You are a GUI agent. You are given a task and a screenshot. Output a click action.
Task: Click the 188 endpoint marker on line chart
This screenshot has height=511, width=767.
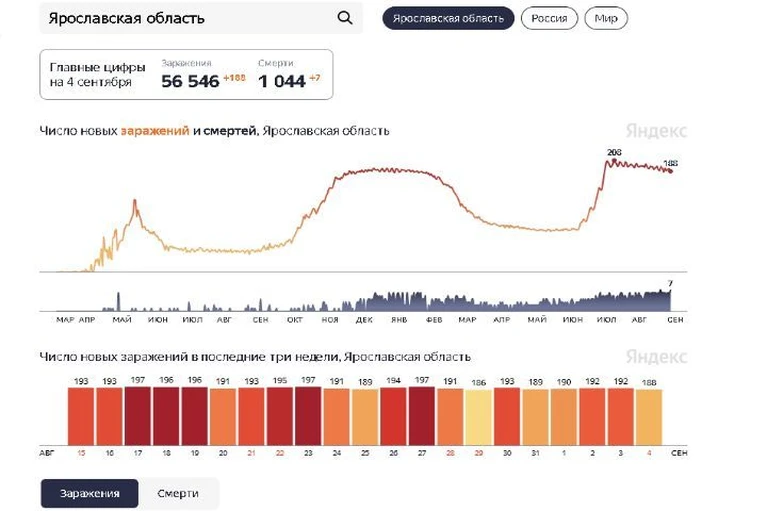pyautogui.click(x=670, y=171)
